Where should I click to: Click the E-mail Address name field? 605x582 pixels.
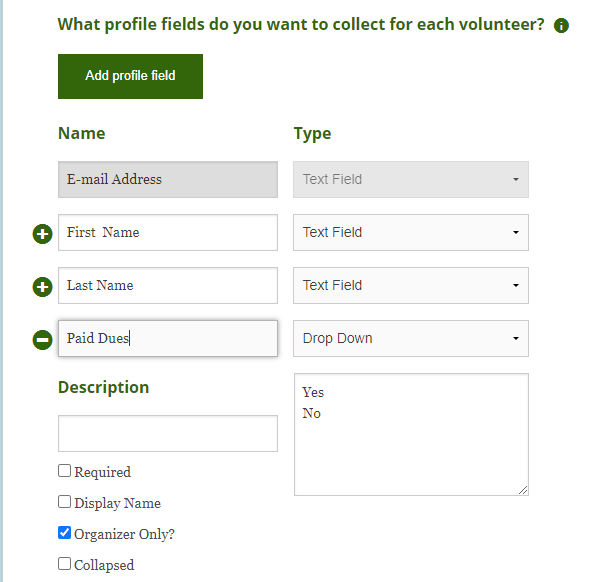[167, 179]
